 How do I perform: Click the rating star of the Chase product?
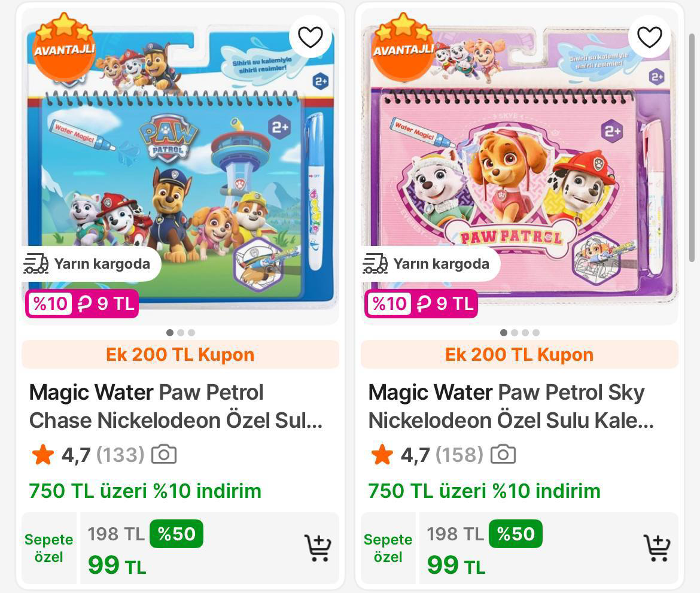(x=43, y=455)
